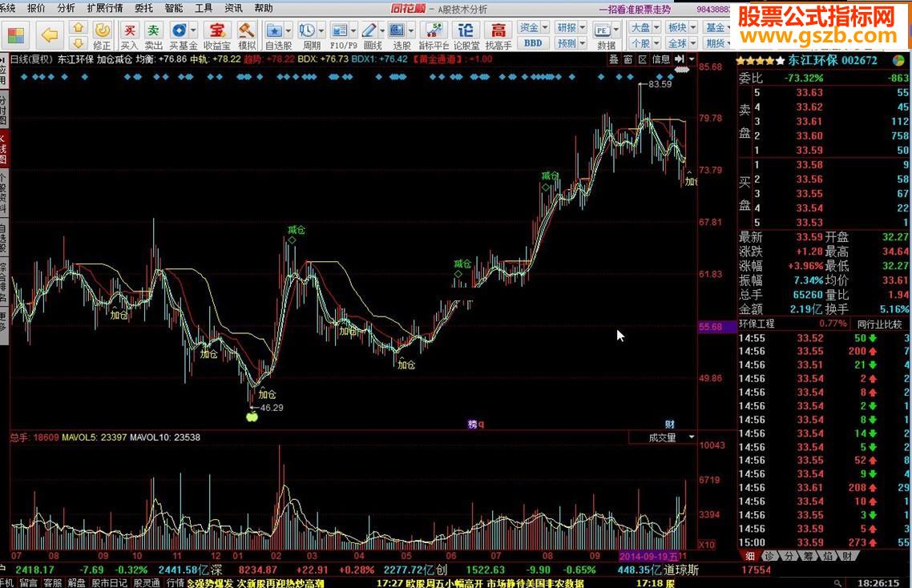This screenshot has width=912, height=588.
Task: Click the 找高手 expert finder icon
Action: coord(498,35)
